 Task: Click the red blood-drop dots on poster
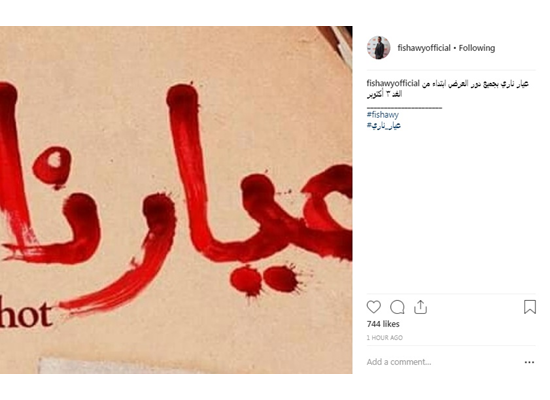pos(265,279)
